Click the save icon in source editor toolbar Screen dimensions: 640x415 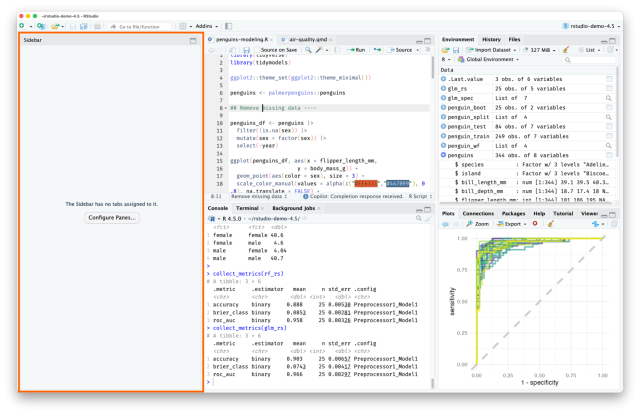pyautogui.click(x=246, y=50)
